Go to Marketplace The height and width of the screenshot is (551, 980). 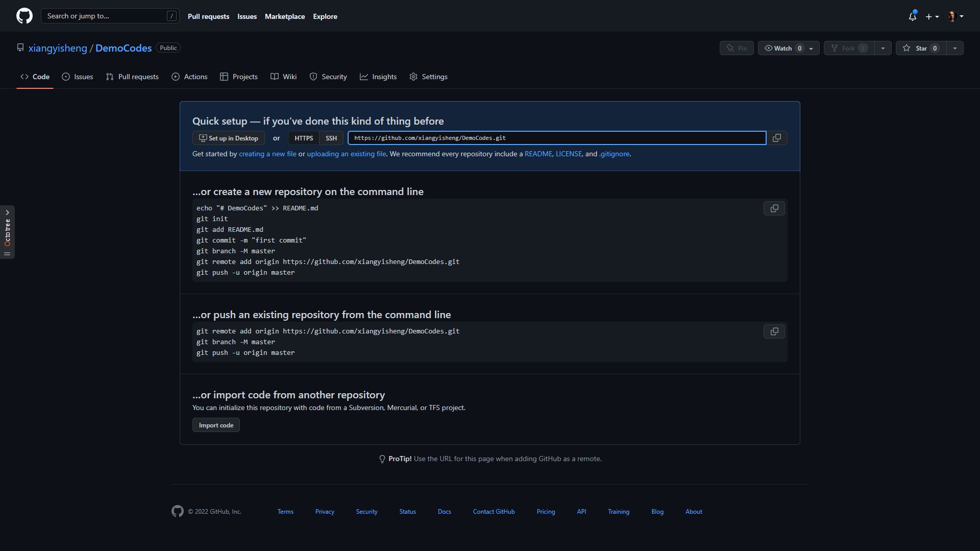(x=285, y=16)
